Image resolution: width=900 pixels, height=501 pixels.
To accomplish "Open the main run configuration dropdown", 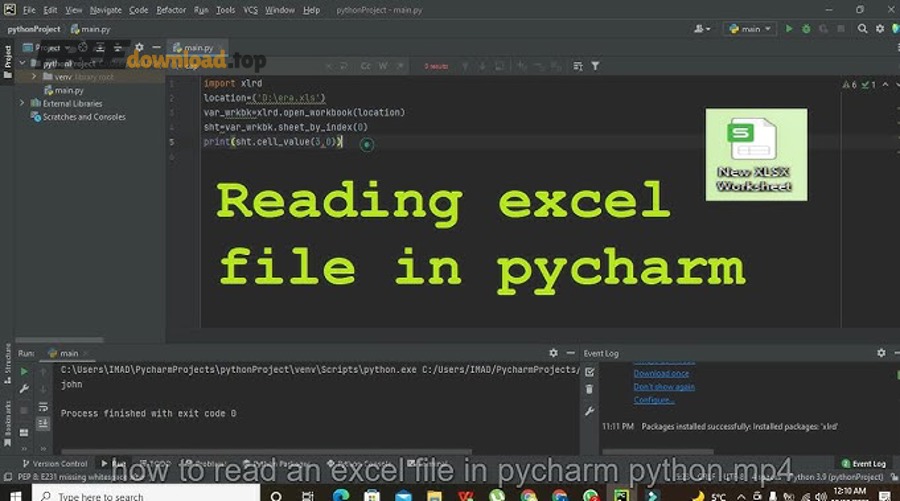I will click(x=750, y=29).
